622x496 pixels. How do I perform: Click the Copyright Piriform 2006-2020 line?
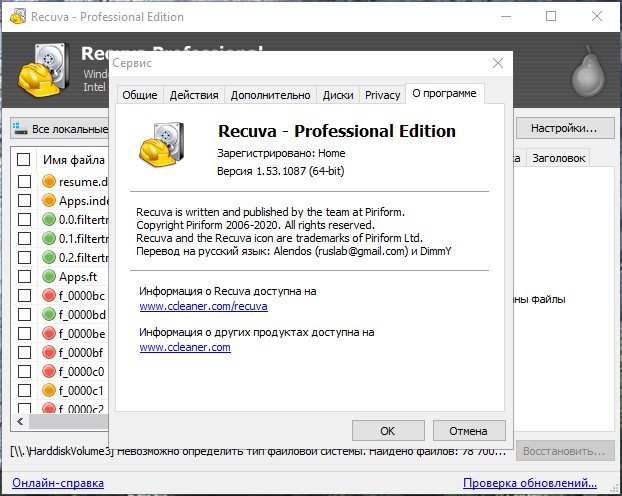255,225
